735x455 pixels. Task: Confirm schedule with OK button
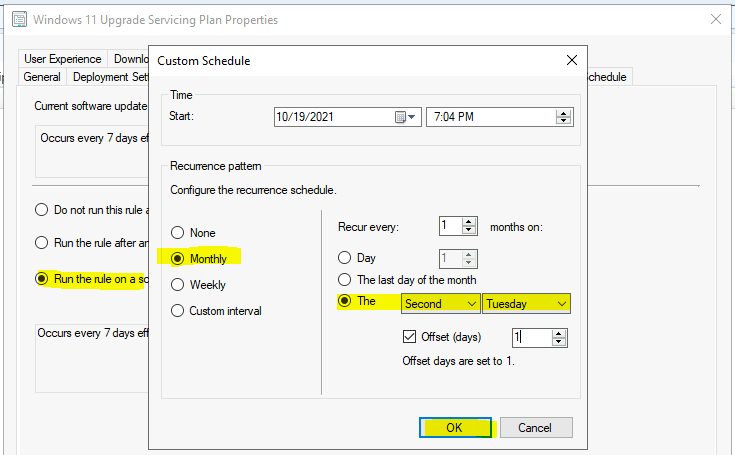(x=455, y=427)
